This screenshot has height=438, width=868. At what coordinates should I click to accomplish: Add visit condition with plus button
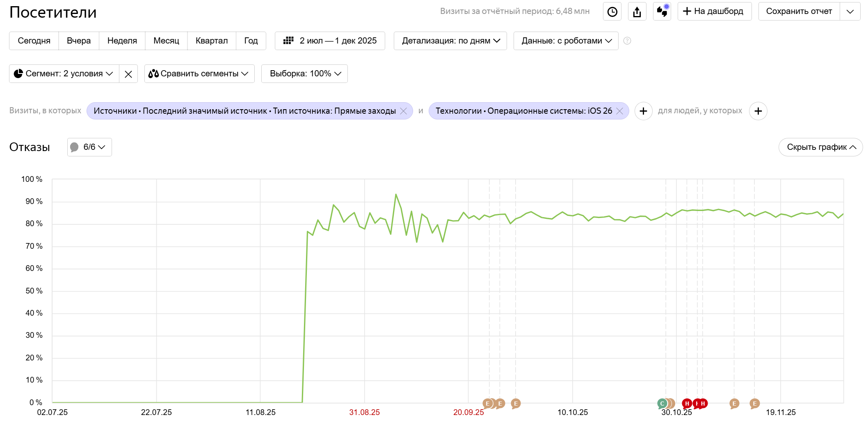pyautogui.click(x=643, y=111)
